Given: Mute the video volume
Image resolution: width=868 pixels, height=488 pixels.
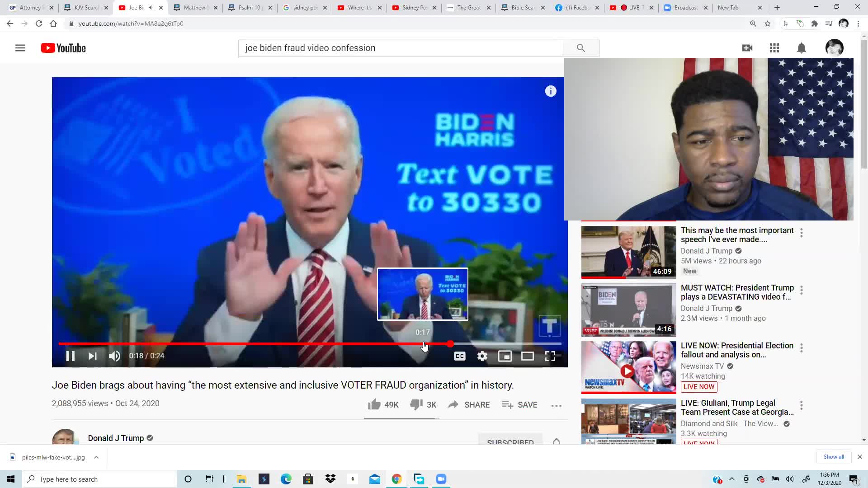Looking at the screenshot, I should [x=114, y=356].
